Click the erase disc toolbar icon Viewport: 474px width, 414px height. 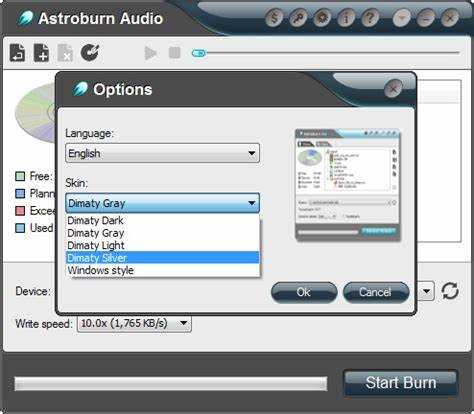pyautogui.click(x=90, y=53)
